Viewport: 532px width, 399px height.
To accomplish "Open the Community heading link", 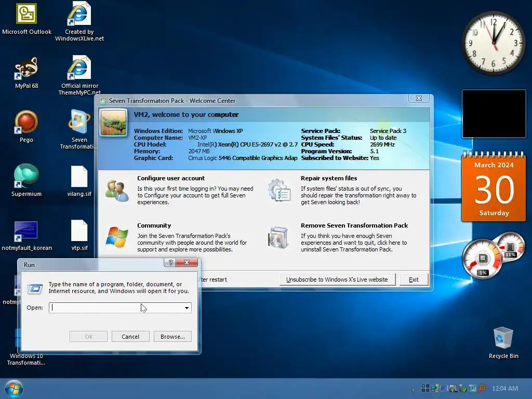I will [154, 225].
